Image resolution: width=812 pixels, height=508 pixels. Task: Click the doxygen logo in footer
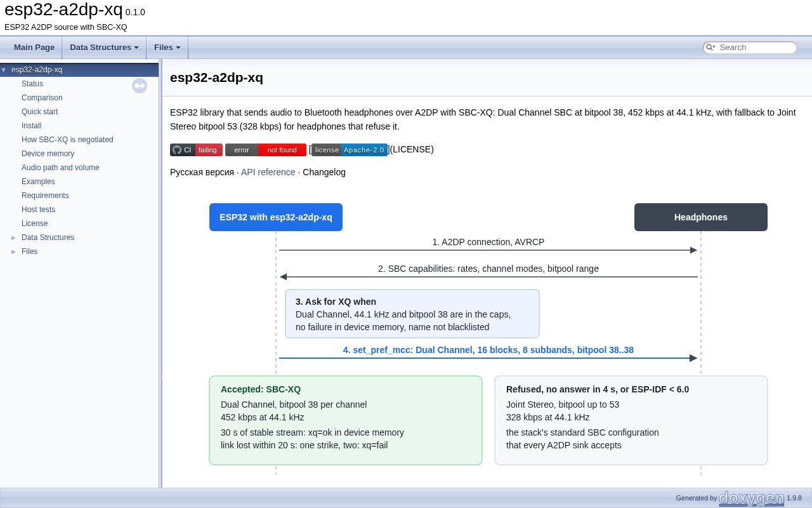pos(752,498)
